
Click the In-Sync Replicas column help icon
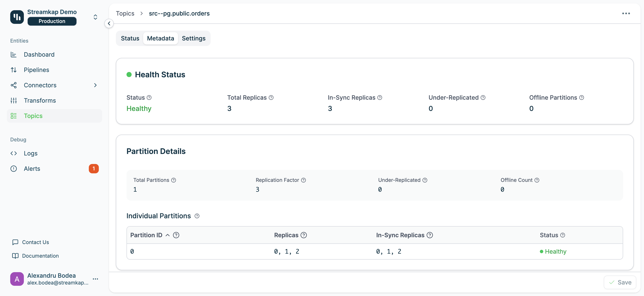[430, 235]
